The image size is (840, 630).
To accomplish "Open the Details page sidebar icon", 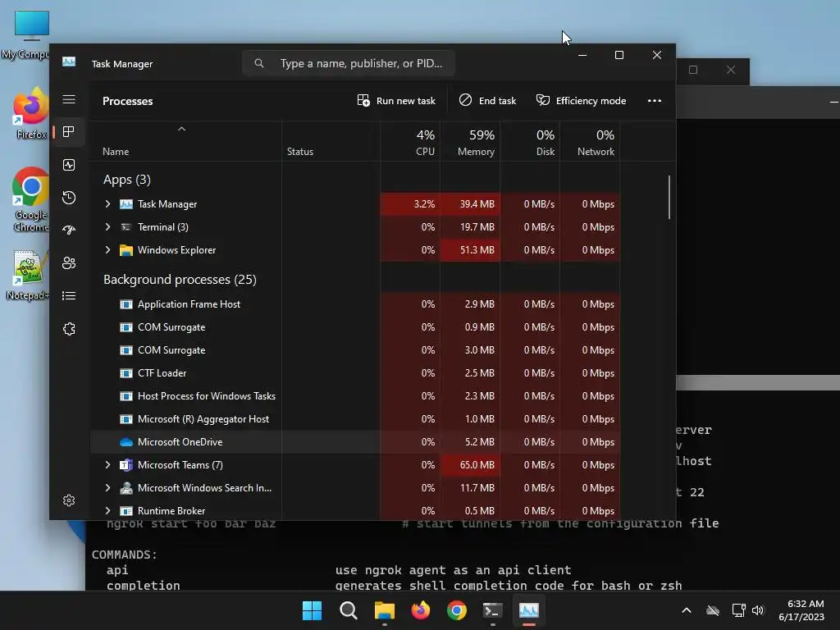I will tap(69, 295).
